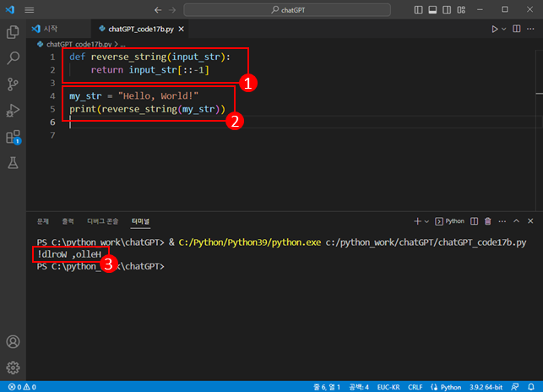The image size is (543, 392).
Task: Open the customize layout menu
Action: pyautogui.click(x=461, y=9)
